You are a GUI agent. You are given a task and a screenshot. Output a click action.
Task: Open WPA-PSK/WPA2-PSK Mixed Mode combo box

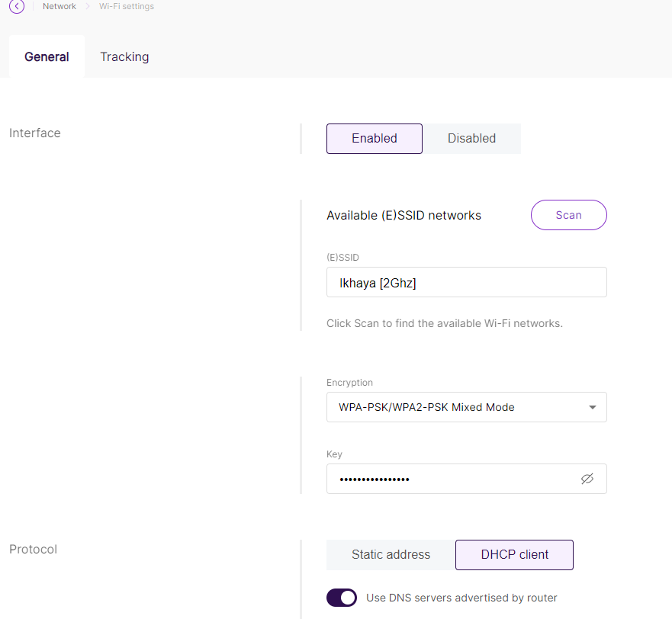tap(466, 407)
